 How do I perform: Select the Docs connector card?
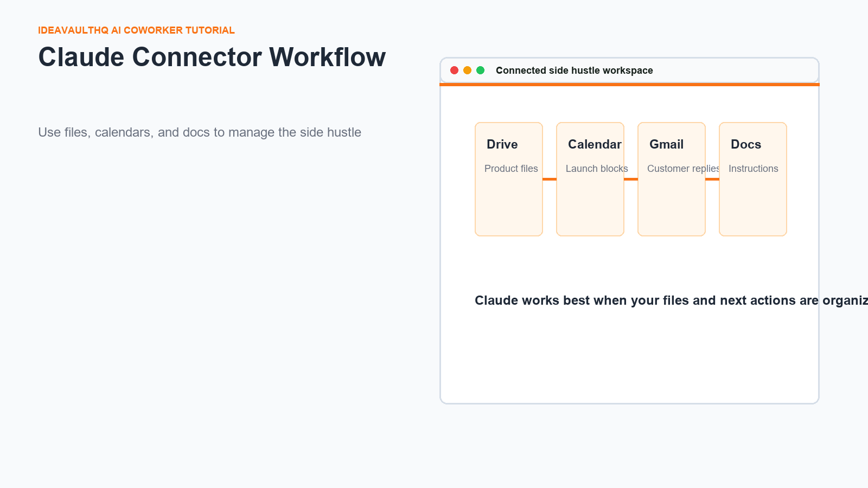[753, 179]
